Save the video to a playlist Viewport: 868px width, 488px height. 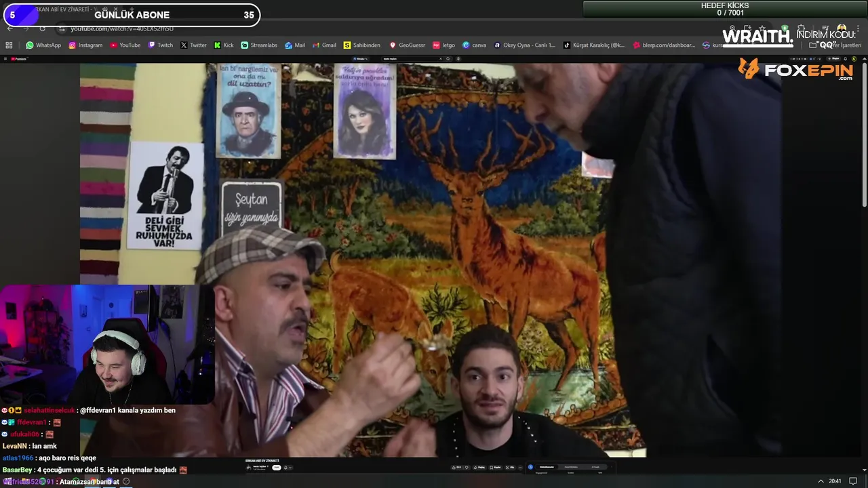click(495, 467)
